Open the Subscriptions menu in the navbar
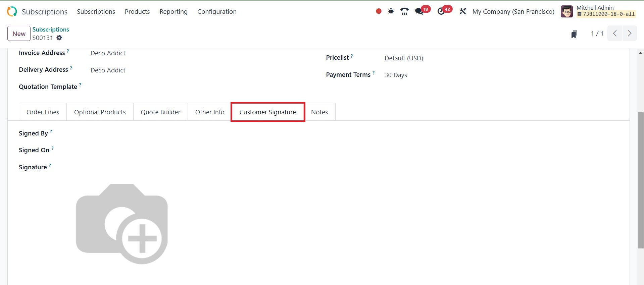This screenshot has height=285, width=644. [x=96, y=11]
